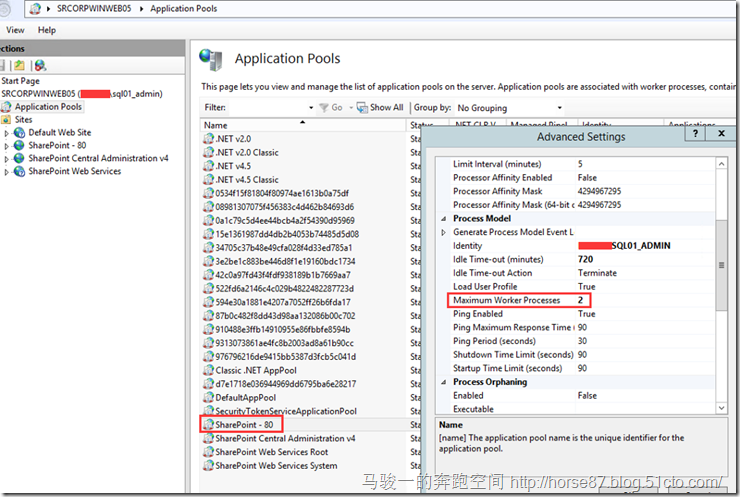Select SRCORPWINWEB05 server node in tree
Screen dimensions: 740x497
[82, 94]
